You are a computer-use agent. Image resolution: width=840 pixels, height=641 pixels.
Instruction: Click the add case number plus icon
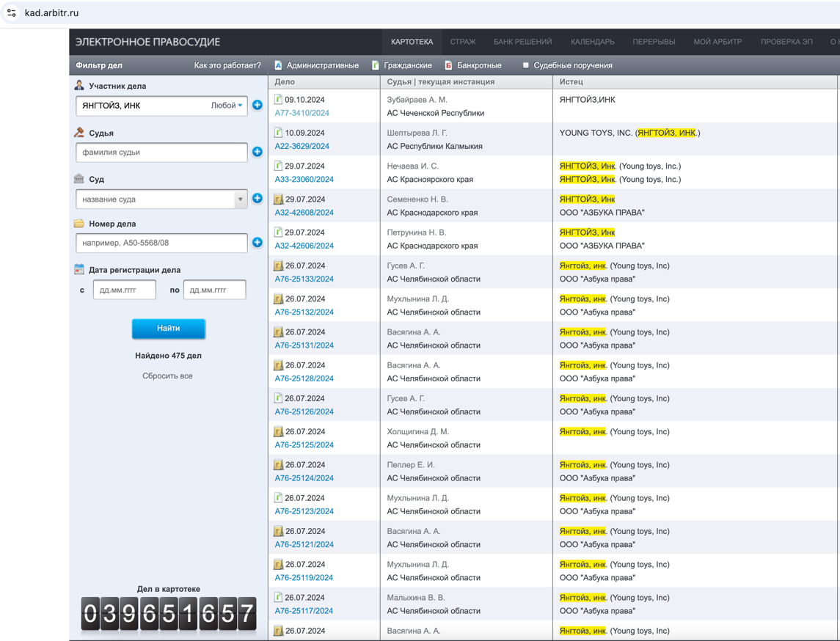pos(258,242)
